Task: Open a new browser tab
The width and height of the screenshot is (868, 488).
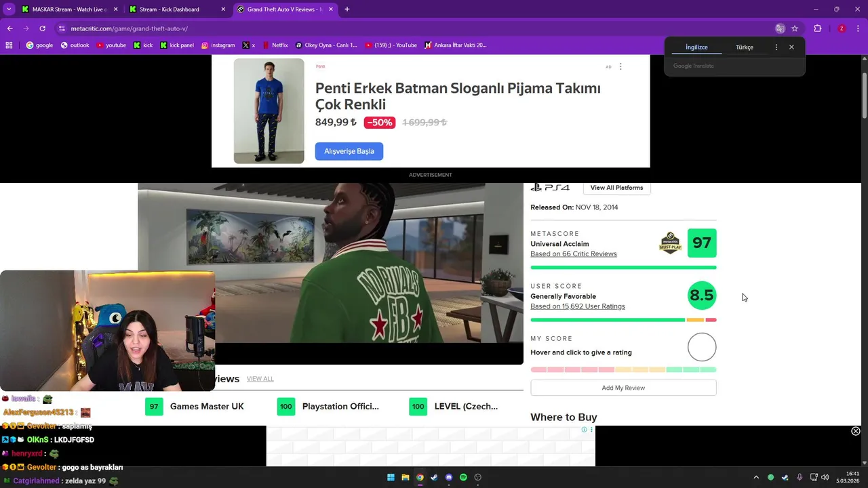Action: [x=347, y=9]
